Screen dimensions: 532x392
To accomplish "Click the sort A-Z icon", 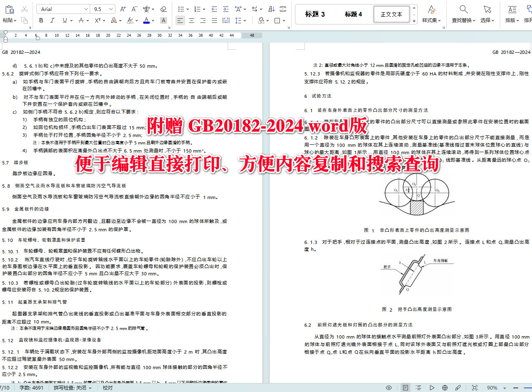I will click(x=272, y=9).
